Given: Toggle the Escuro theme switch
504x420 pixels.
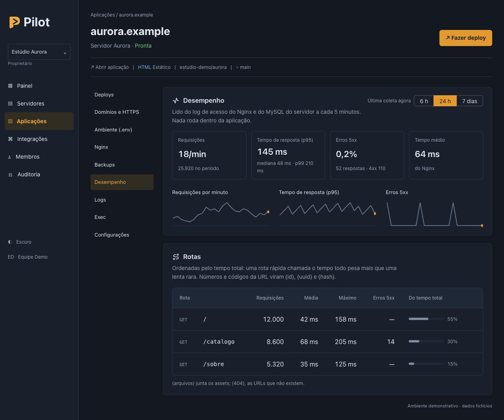Looking at the screenshot, I should (x=20, y=242).
